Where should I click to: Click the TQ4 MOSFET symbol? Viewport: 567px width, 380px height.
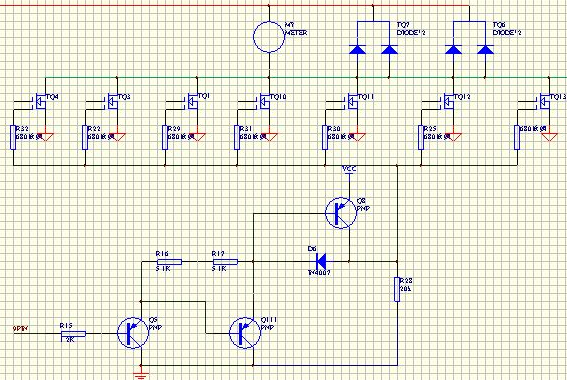click(41, 102)
